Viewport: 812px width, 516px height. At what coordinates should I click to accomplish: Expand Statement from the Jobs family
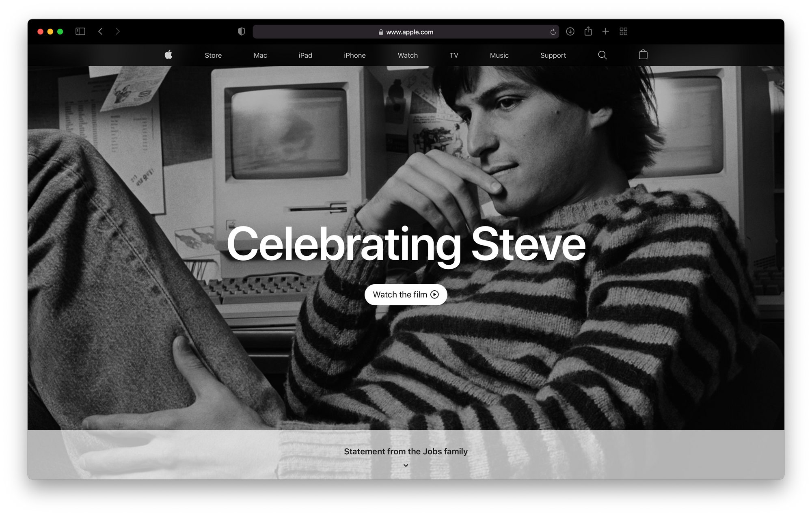tap(406, 451)
